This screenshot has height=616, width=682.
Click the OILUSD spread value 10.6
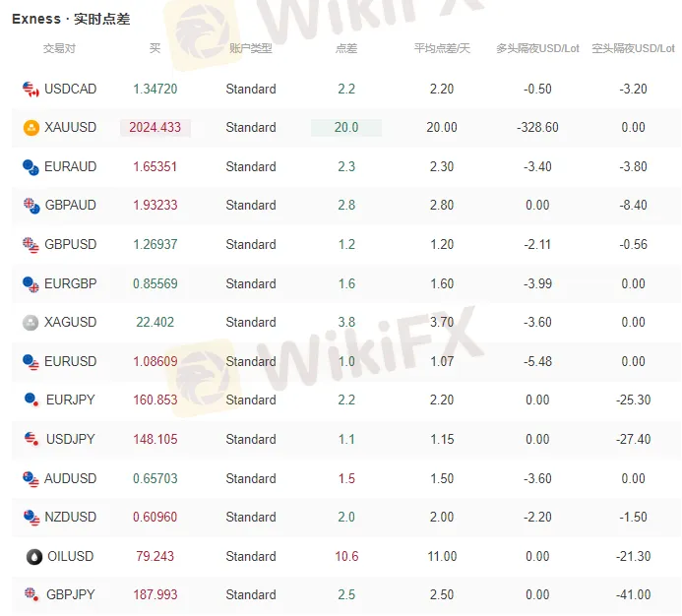point(346,556)
